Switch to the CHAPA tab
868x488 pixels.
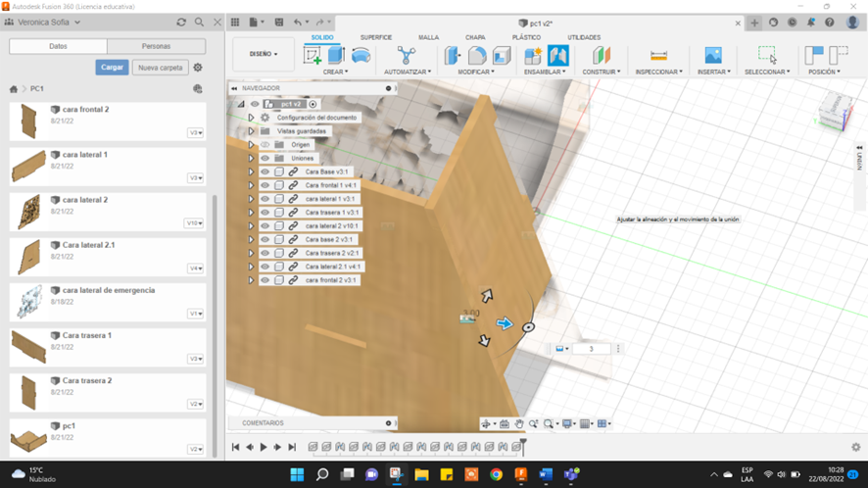coord(475,37)
